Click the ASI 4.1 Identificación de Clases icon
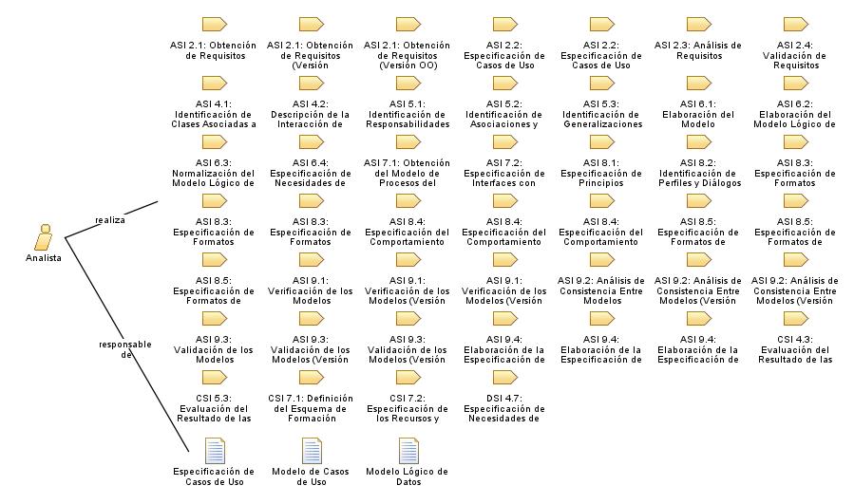This screenshot has height=504, width=854. [x=214, y=84]
